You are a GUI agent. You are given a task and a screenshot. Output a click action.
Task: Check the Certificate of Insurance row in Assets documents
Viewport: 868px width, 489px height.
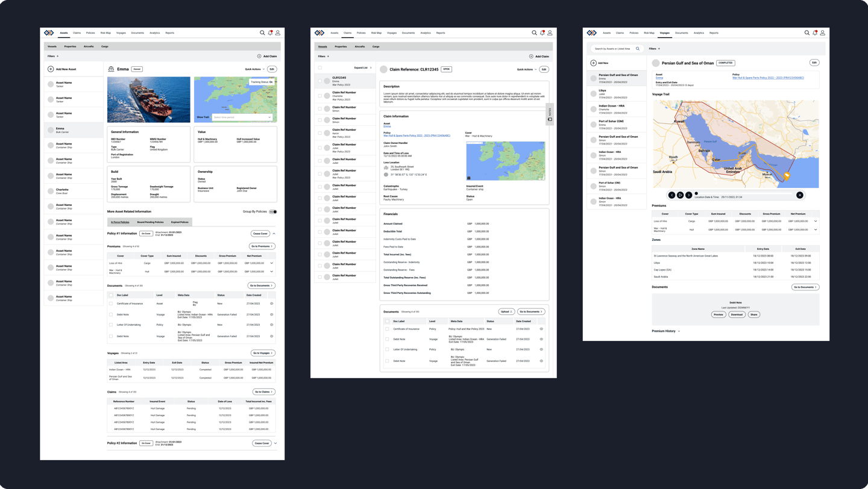coord(111,304)
